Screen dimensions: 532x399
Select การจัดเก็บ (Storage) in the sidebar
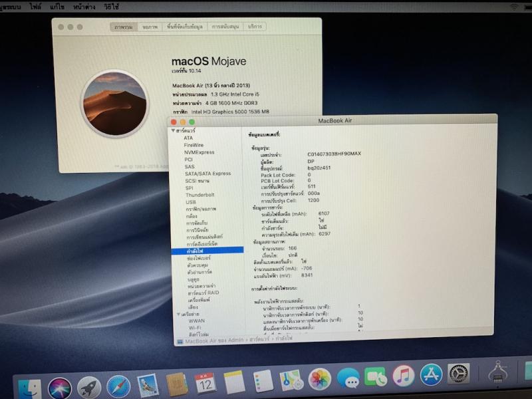click(197, 223)
